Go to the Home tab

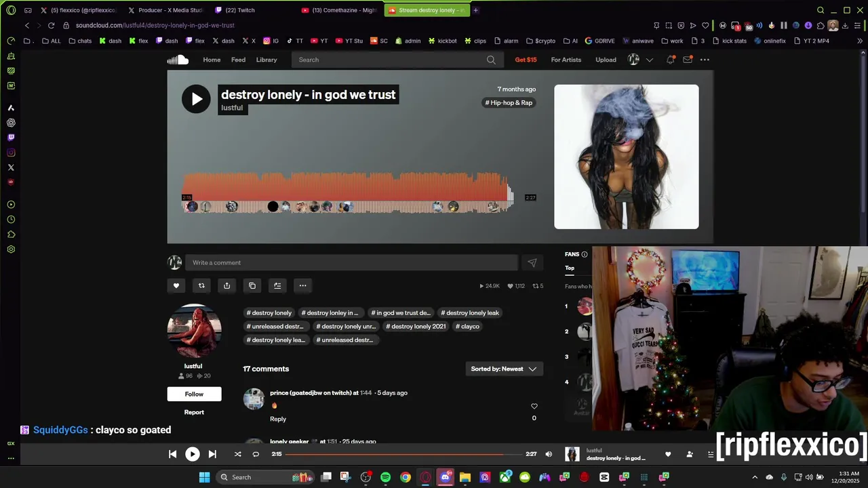tap(212, 60)
